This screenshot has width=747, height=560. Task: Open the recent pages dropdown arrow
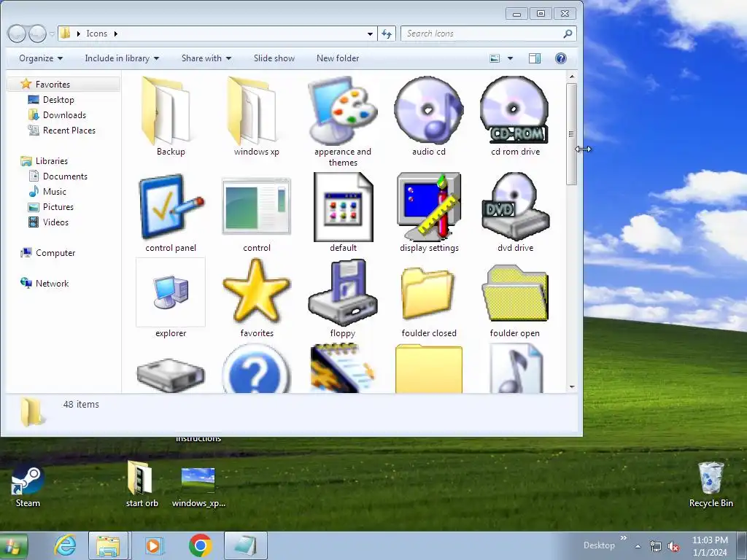click(x=52, y=34)
